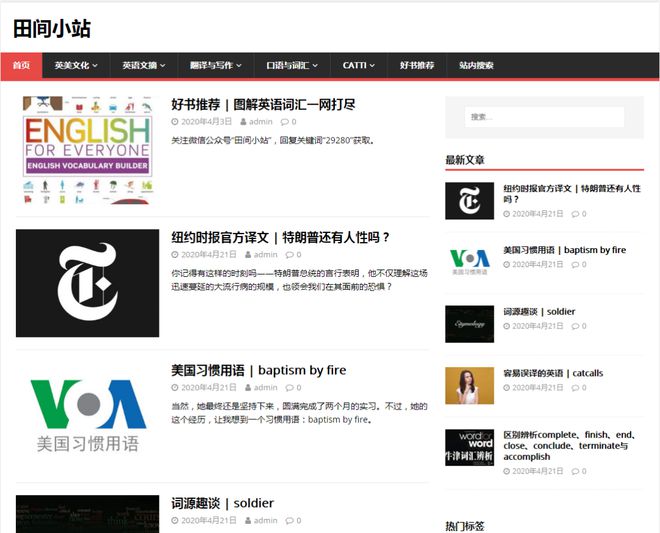Open sidebar article 纽约时报官方译文 | 特朗普还有人性吗

572,194
